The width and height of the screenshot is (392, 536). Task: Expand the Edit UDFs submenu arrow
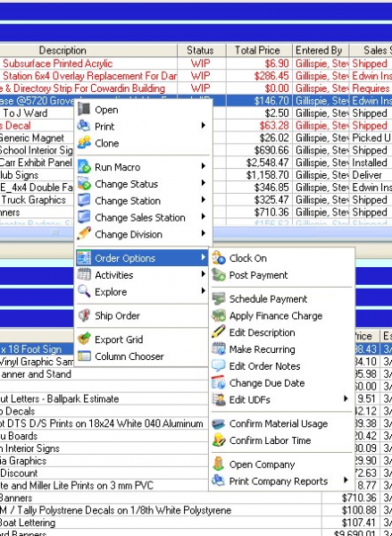tap(346, 399)
